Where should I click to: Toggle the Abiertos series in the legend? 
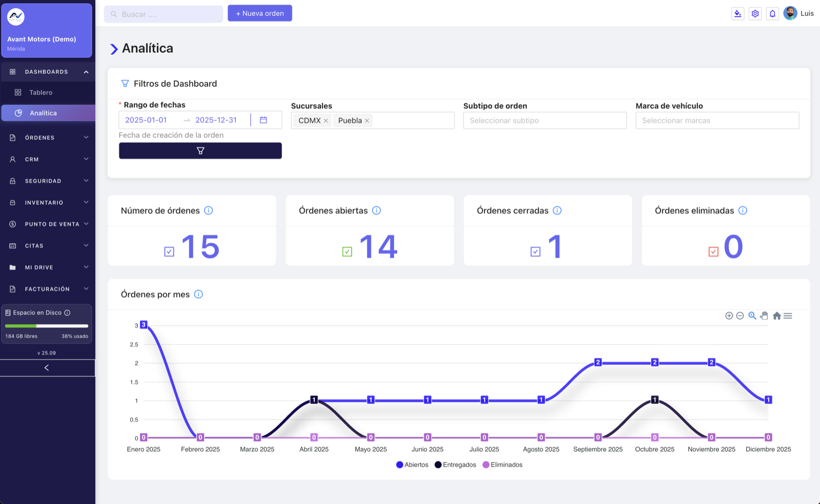[412, 465]
